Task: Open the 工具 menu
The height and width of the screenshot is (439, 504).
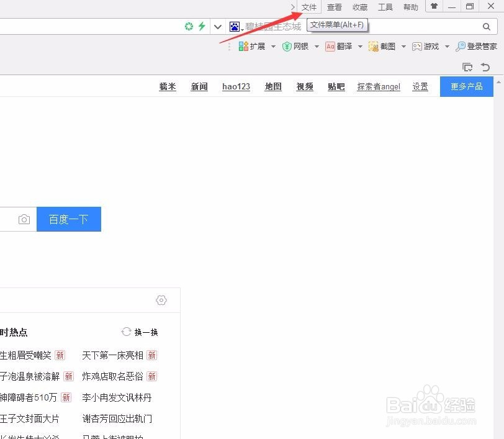Action: [385, 7]
